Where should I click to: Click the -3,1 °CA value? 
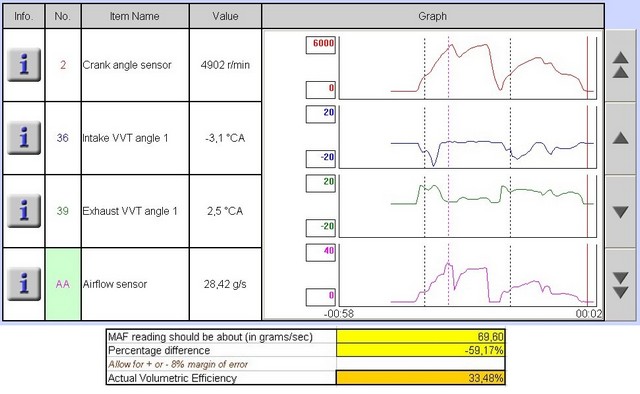(x=225, y=138)
